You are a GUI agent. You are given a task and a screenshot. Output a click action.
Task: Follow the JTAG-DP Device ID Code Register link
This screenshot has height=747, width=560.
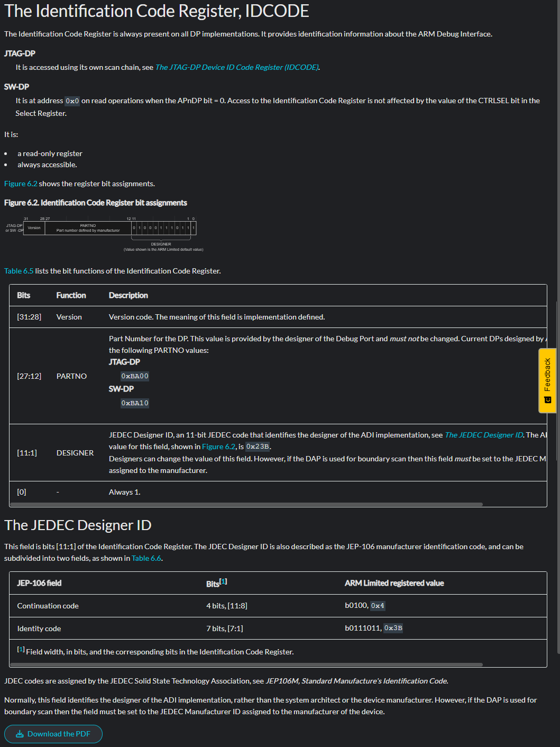[237, 67]
